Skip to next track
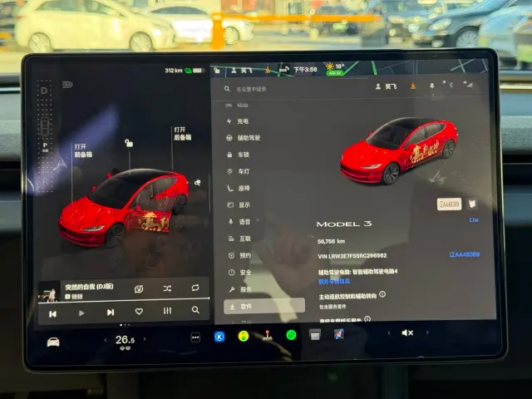This screenshot has height=399, width=532. 111,313
